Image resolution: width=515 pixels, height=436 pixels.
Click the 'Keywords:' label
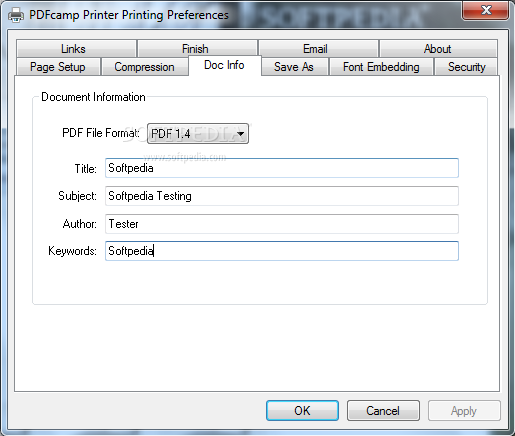[x=72, y=251]
